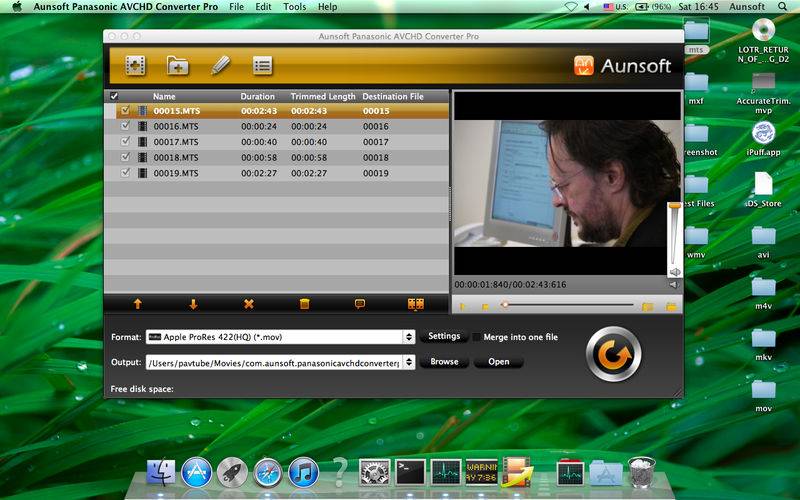Uncheck the 00015.MTS checkbox
800x500 pixels.
[125, 110]
